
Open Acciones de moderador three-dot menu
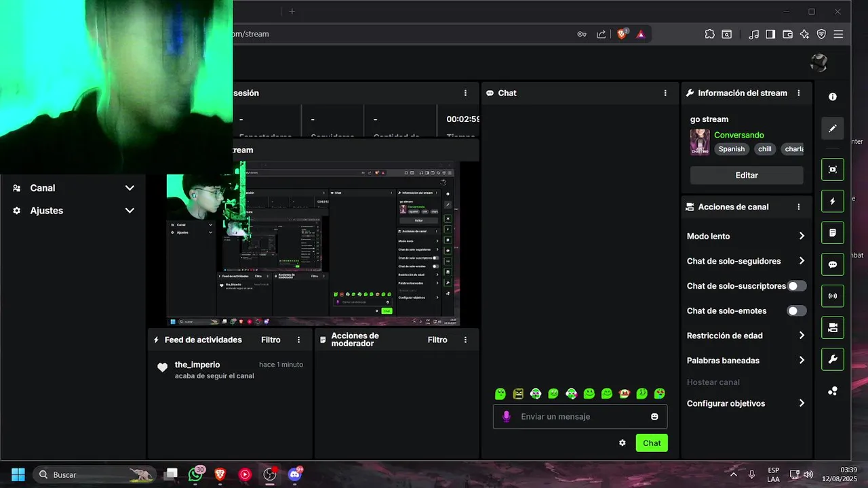[x=465, y=340]
